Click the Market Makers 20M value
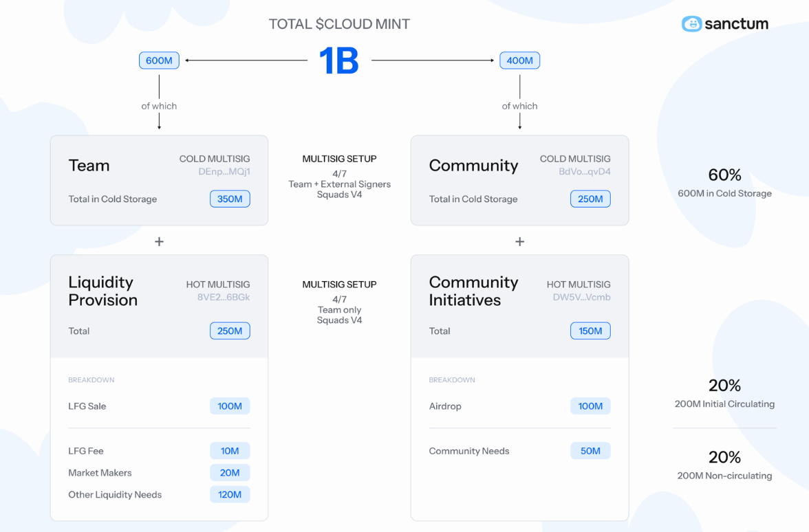Screen dimensions: 809x532 pos(230,473)
